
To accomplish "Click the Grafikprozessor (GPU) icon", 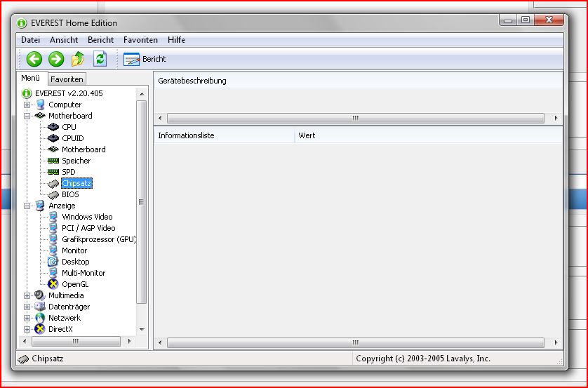I will [53, 239].
